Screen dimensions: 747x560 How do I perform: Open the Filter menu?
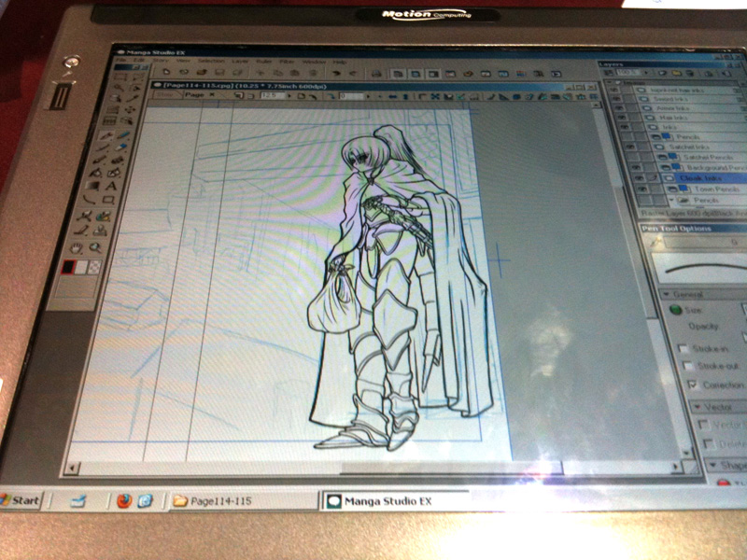[287, 62]
